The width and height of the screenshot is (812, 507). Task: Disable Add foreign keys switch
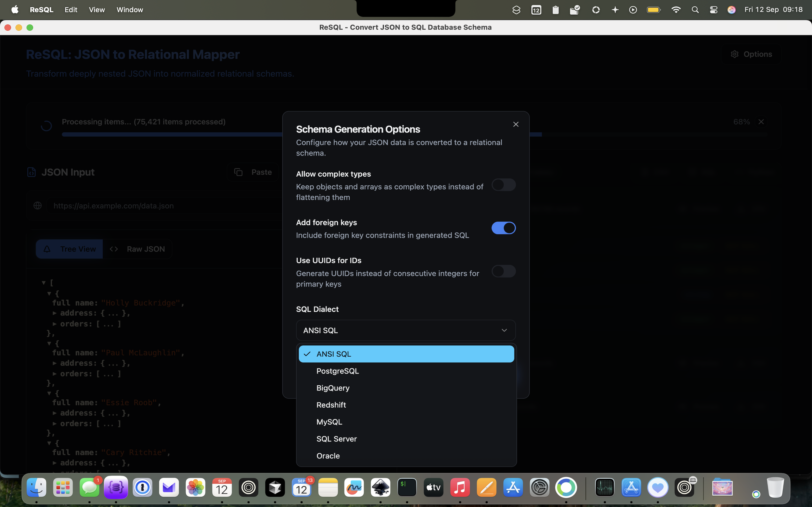(503, 228)
